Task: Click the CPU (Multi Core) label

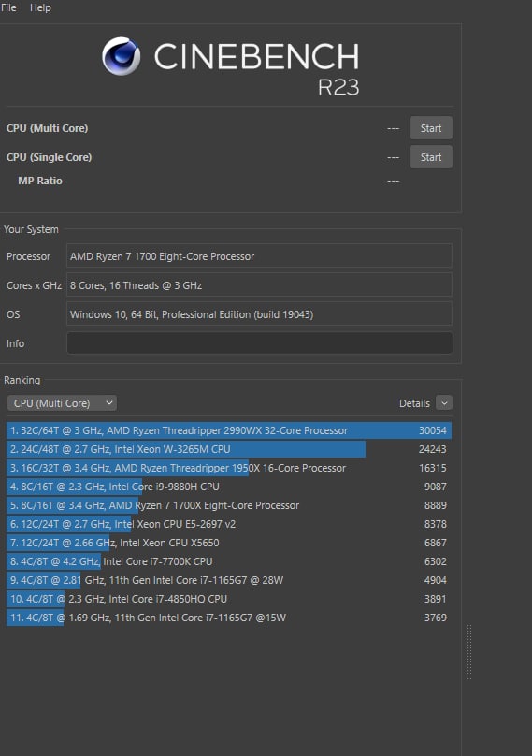Action: (48, 128)
